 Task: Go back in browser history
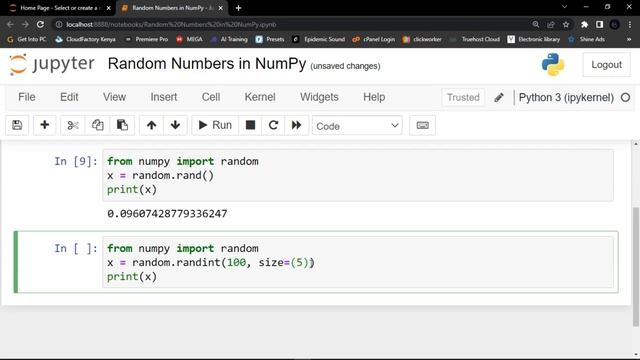point(10,24)
